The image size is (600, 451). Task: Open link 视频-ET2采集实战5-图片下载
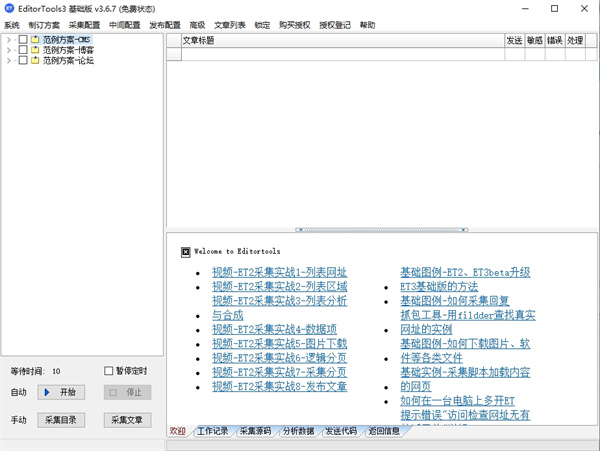pyautogui.click(x=280, y=344)
